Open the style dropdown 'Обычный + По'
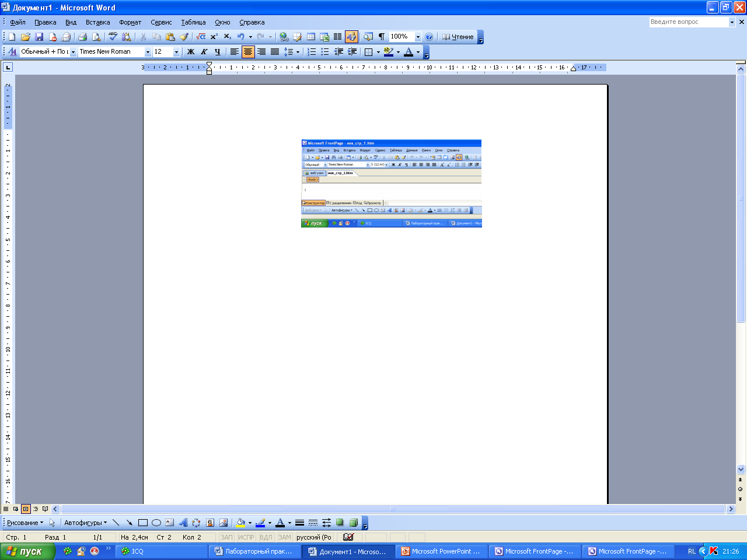 coord(74,52)
